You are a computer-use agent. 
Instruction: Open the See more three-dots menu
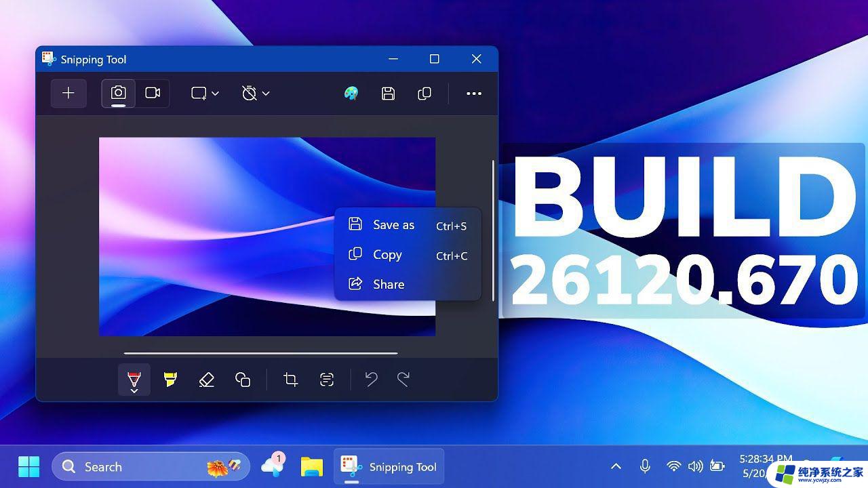(x=474, y=94)
